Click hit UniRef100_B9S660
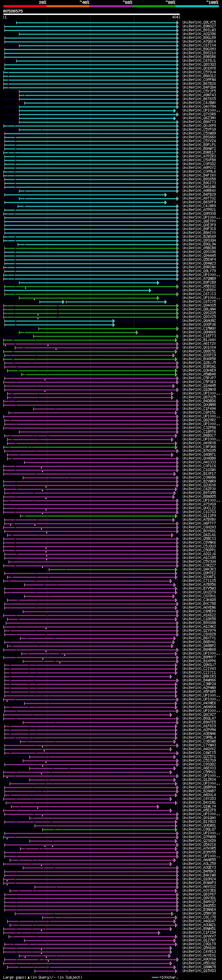Viewport: 222px width, 980px height. click(x=199, y=137)
